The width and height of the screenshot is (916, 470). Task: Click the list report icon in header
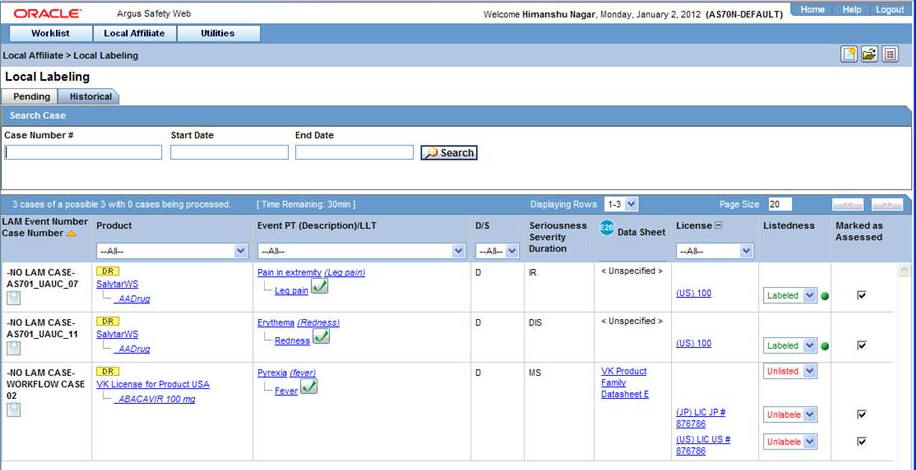[x=890, y=54]
